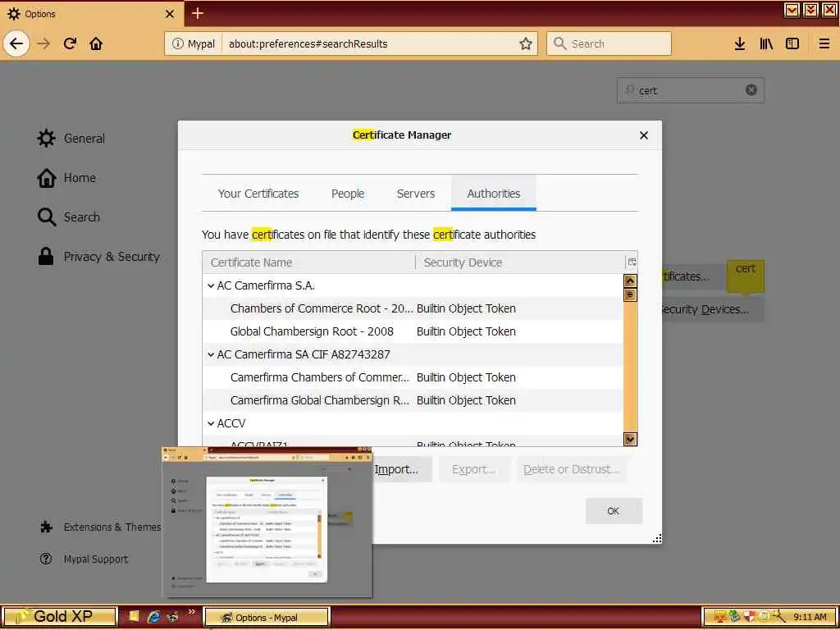Select Chambers of Commerce Root certificate row
Image resolution: width=840 pixels, height=630 pixels.
coord(413,308)
